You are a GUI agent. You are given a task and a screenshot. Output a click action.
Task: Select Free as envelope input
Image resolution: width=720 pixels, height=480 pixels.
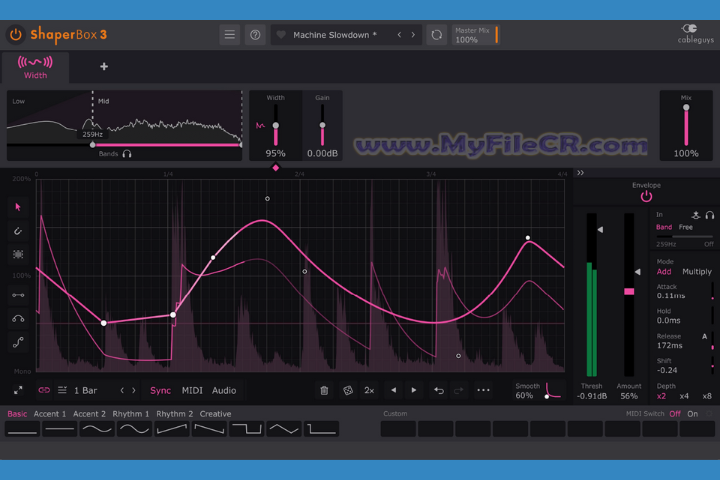tap(686, 227)
